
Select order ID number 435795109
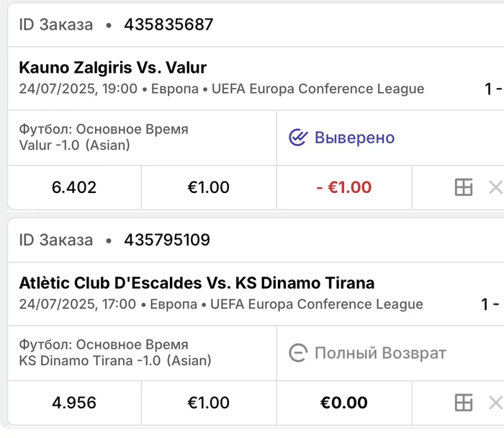pos(167,240)
